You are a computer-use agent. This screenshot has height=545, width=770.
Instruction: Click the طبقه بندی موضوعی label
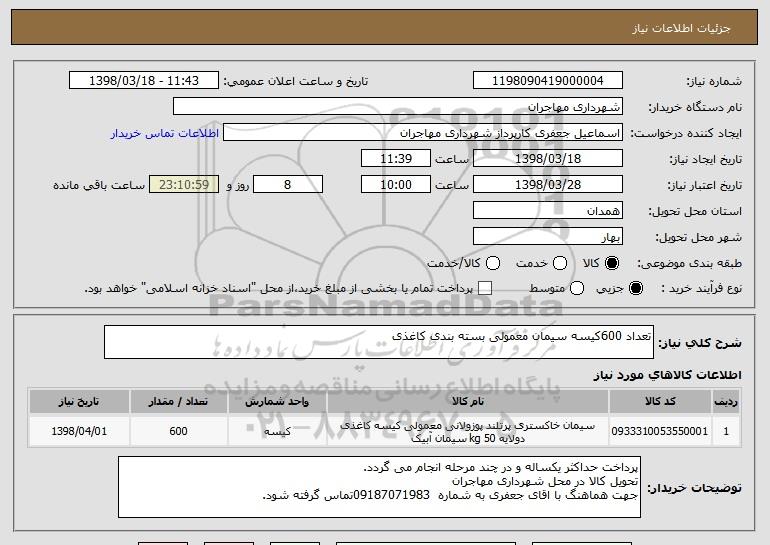[689, 264]
